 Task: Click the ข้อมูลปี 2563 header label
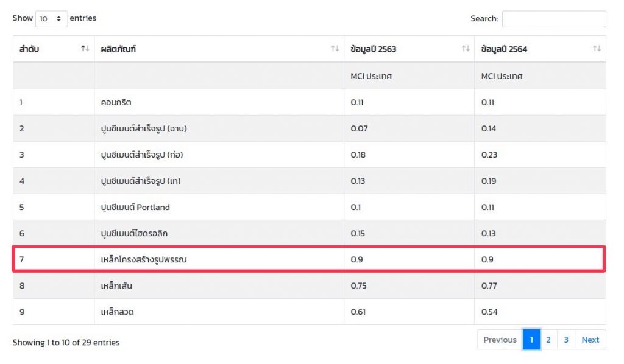(374, 49)
